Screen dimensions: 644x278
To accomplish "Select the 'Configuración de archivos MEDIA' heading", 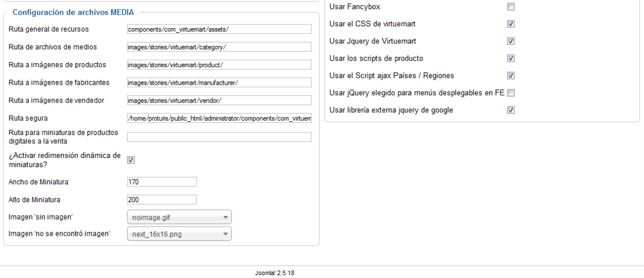I will (x=73, y=12).
